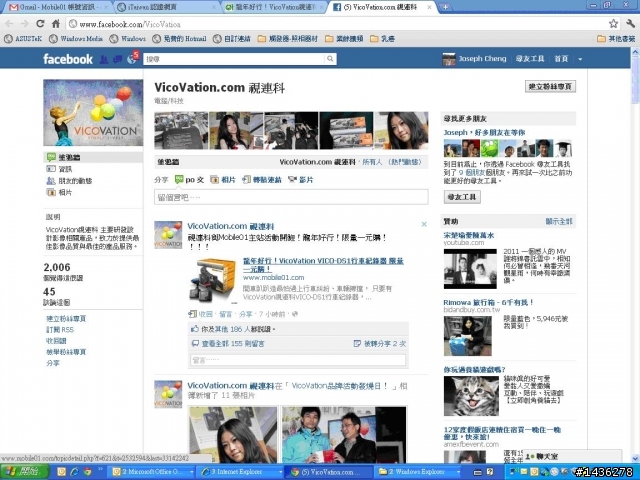Image resolution: width=640 pixels, height=480 pixels.
Task: Go to the browser home page
Action: pos(56,24)
